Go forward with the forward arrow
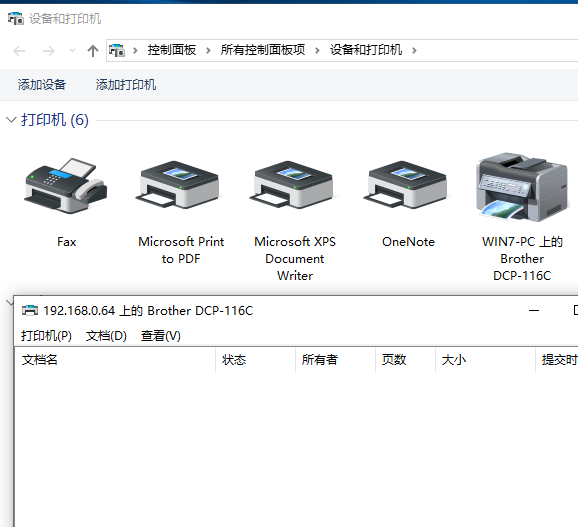The height and width of the screenshot is (527, 578). pyautogui.click(x=48, y=50)
